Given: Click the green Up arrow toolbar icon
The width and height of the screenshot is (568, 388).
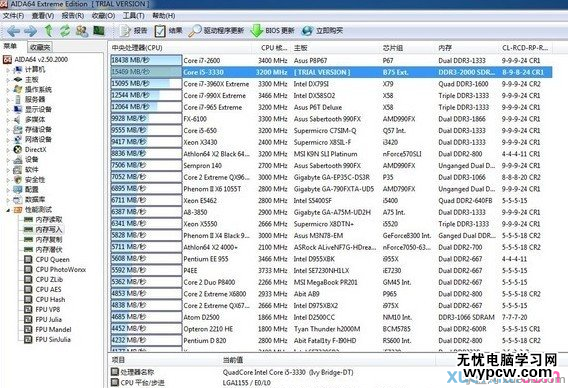Looking at the screenshot, I should [x=49, y=31].
